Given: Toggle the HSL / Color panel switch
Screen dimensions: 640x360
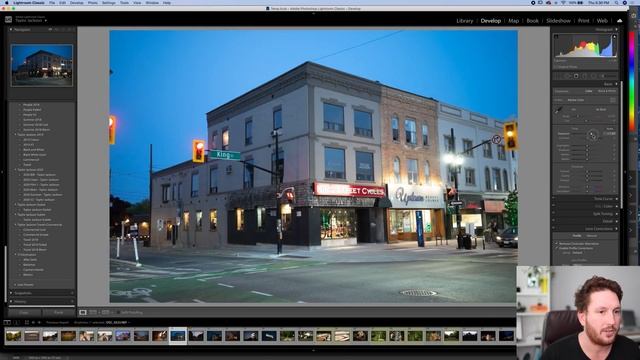Looking at the screenshot, I should 554,206.
